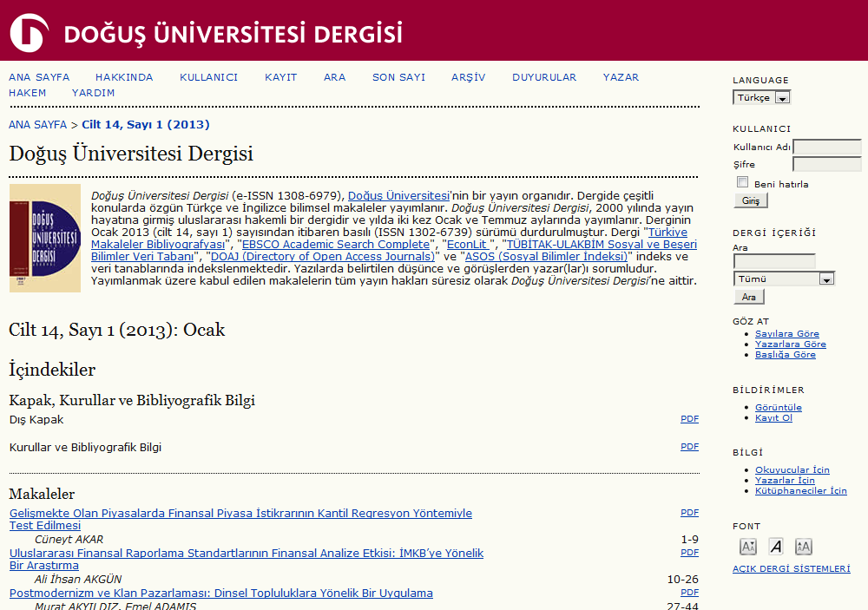Reset font size with the italic A icon
This screenshot has height=610, width=868.
(776, 547)
